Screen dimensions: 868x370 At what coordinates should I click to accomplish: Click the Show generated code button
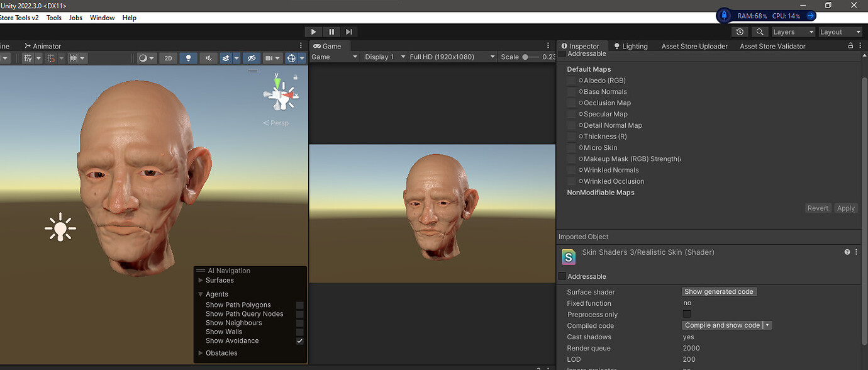pyautogui.click(x=719, y=291)
